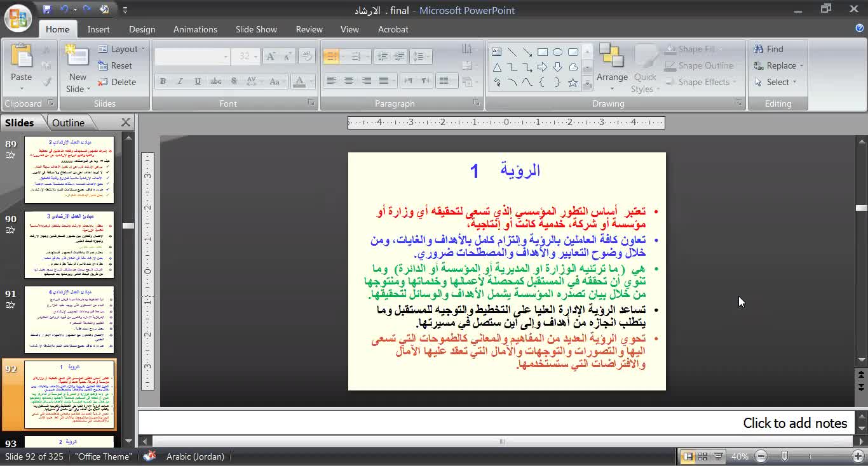
Task: Expand the shapes gallery More arrow
Action: pyautogui.click(x=587, y=83)
